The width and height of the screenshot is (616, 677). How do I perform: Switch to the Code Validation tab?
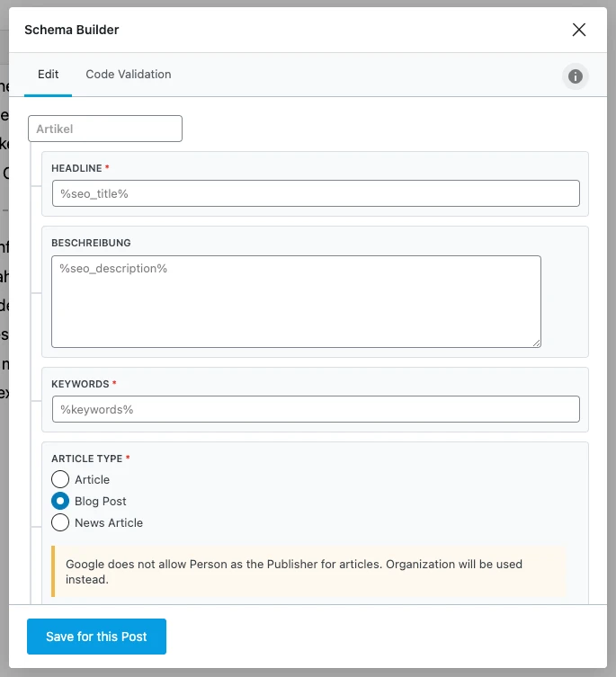tap(129, 75)
